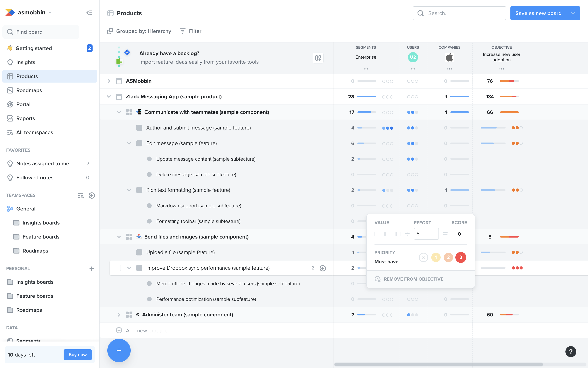Image resolution: width=588 pixels, height=368 pixels.
Task: Click the Search input field
Action: 459,13
